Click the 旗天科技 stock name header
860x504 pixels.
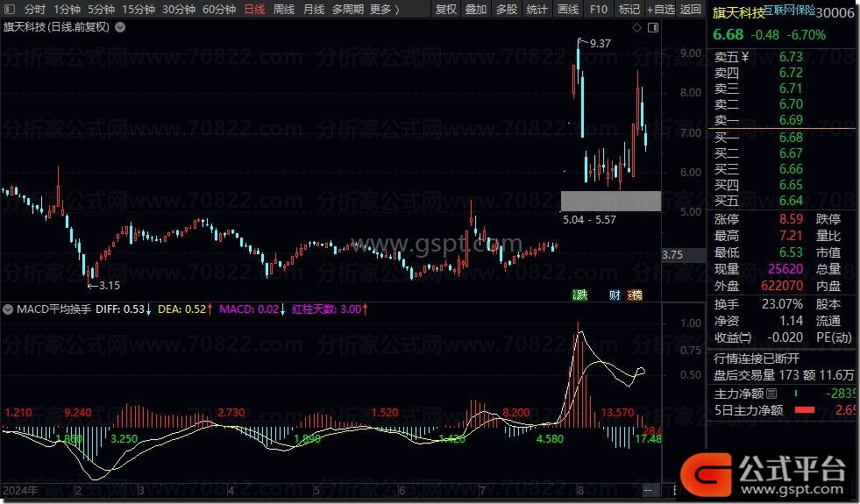(x=738, y=13)
